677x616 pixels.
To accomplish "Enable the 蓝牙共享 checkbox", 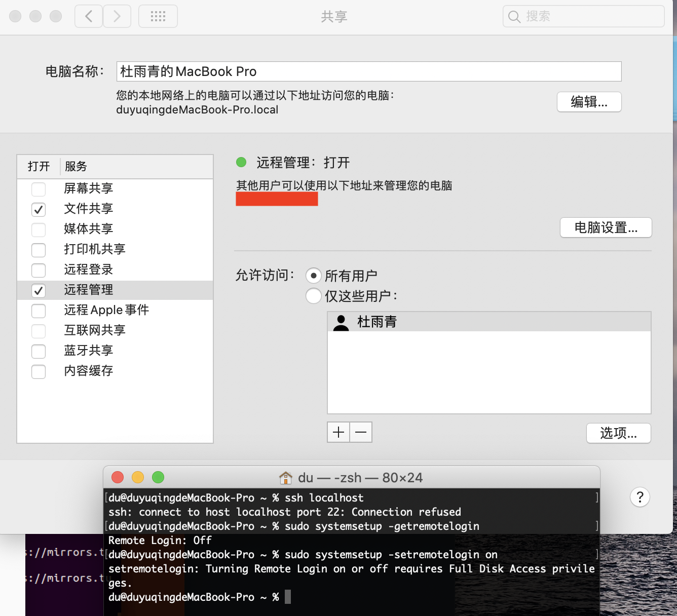I will point(39,351).
